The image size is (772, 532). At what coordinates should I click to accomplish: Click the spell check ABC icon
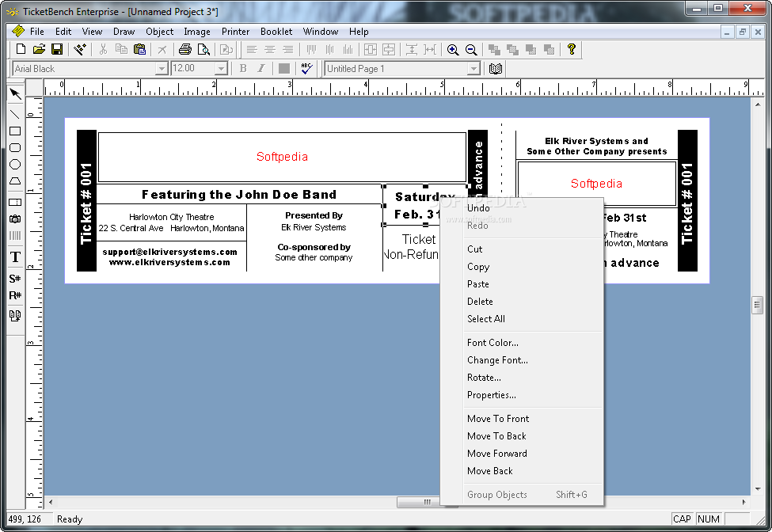click(x=306, y=68)
